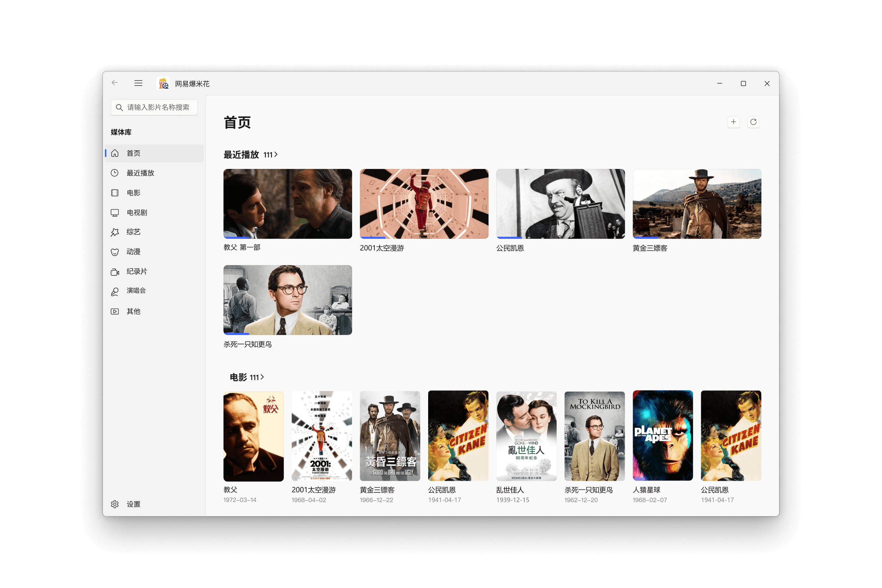The height and width of the screenshot is (588, 882).
Task: Click 教父 第一部 title under thumbnail
Action: click(x=242, y=247)
